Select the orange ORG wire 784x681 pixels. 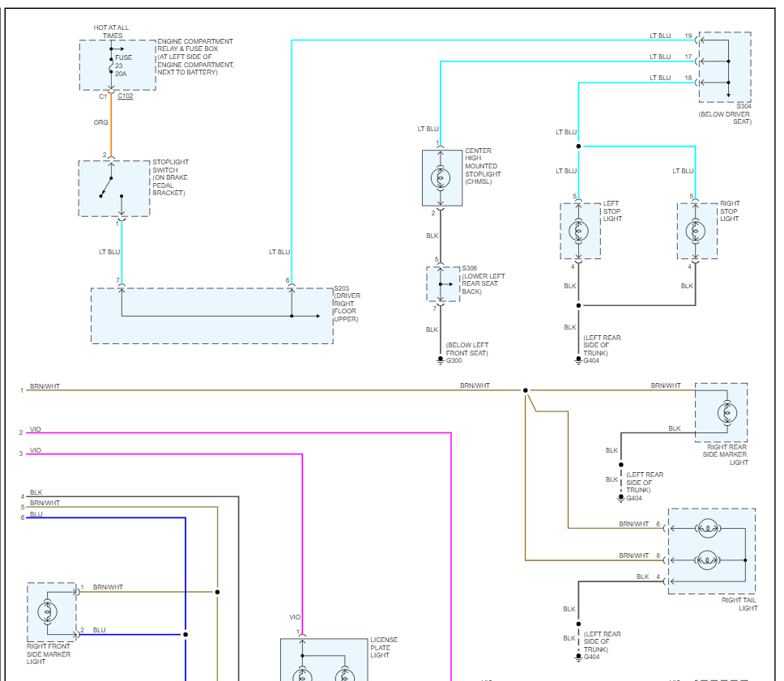pyautogui.click(x=111, y=126)
